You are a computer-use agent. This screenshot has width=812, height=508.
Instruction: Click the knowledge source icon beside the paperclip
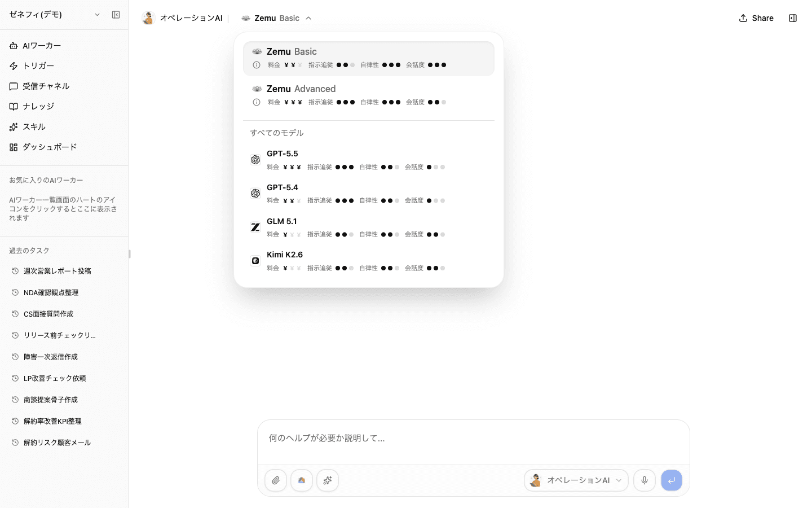coord(302,480)
